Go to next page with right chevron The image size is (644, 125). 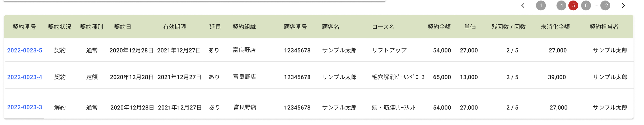coord(623,6)
